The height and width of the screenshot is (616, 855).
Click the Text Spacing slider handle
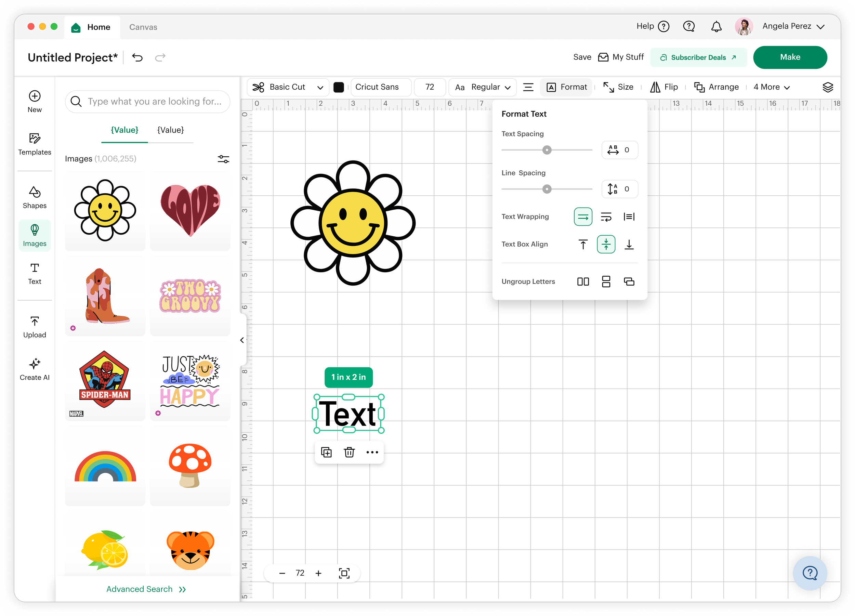point(547,150)
